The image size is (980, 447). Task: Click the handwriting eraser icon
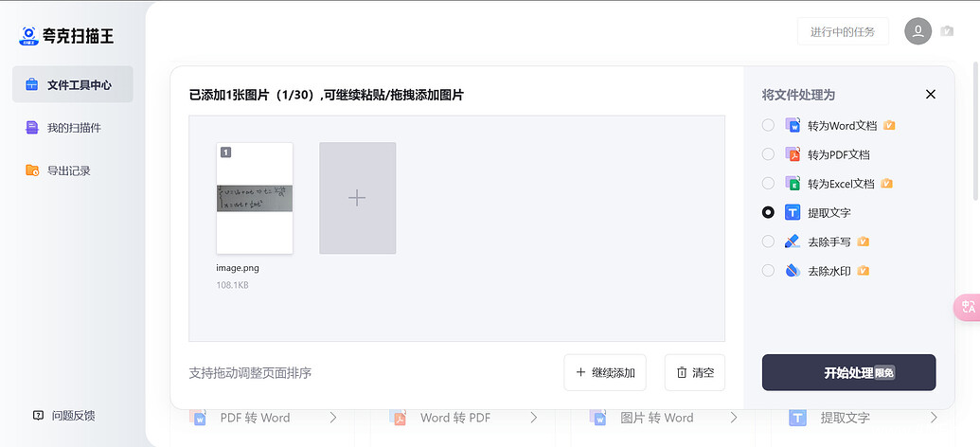tap(793, 241)
